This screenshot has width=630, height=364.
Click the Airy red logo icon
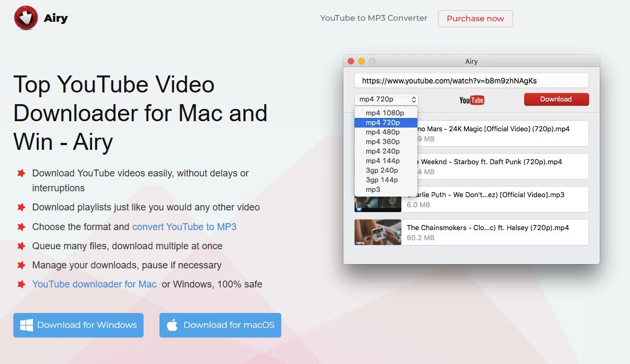[26, 18]
